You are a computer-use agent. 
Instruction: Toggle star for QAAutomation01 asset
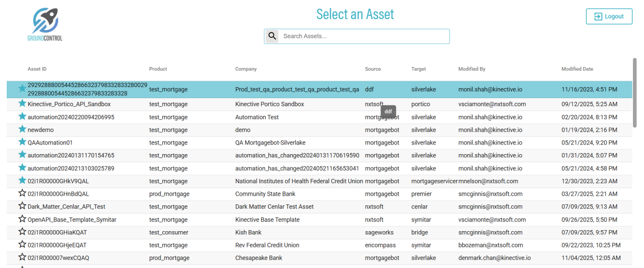click(22, 142)
